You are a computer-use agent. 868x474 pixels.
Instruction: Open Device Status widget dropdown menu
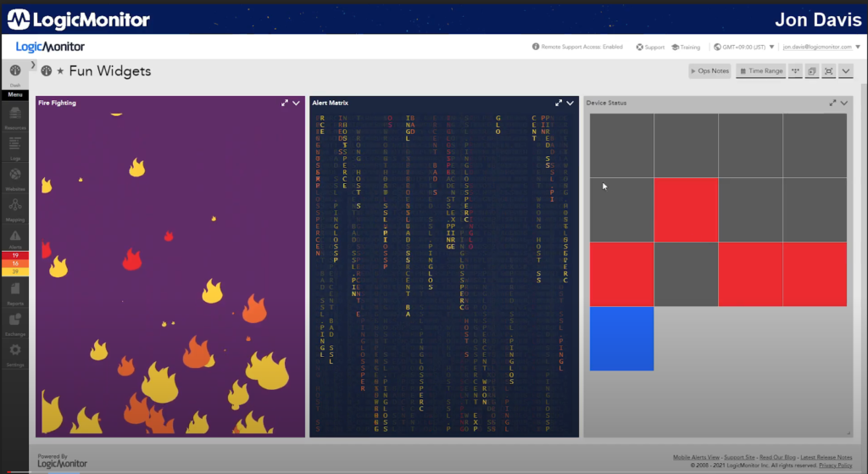844,103
